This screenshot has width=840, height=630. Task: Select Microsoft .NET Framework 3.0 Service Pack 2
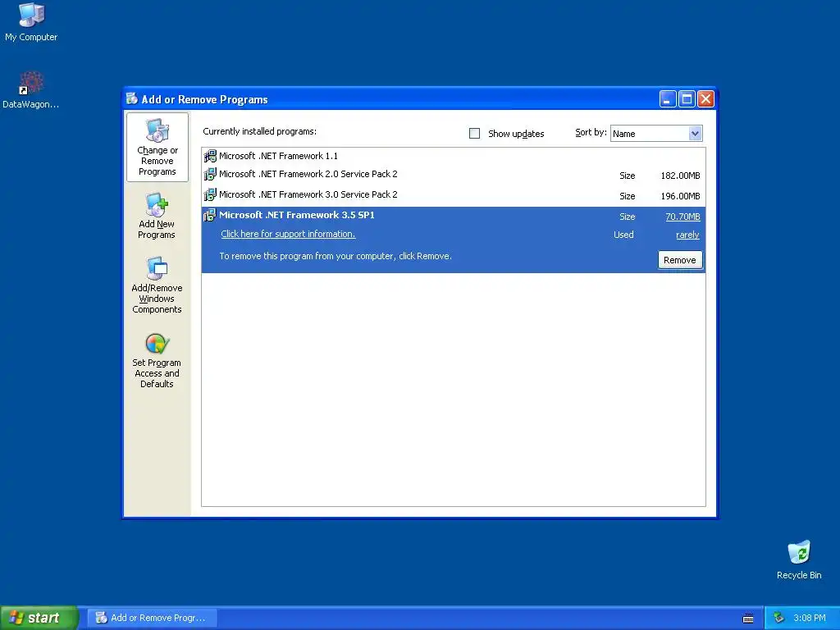(x=453, y=195)
